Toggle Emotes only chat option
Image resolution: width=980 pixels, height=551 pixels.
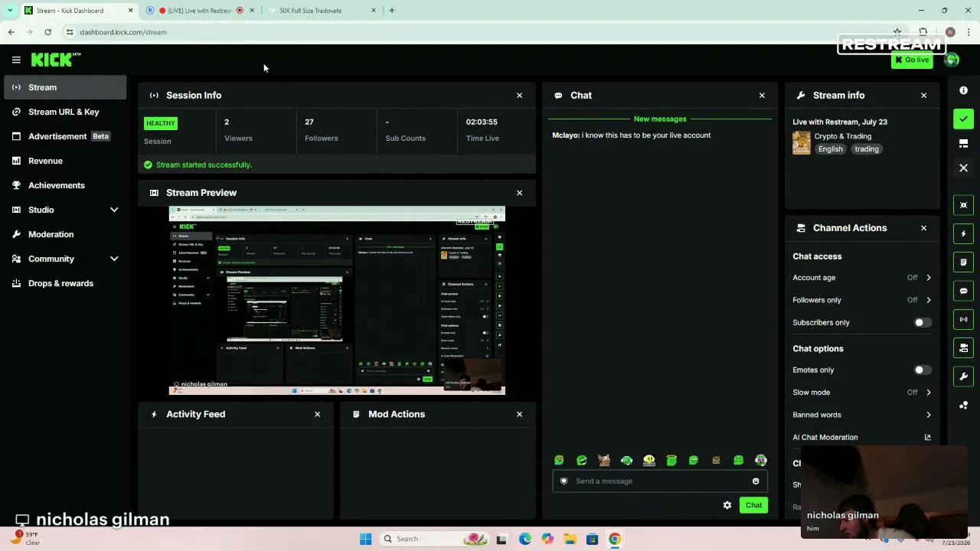click(923, 370)
